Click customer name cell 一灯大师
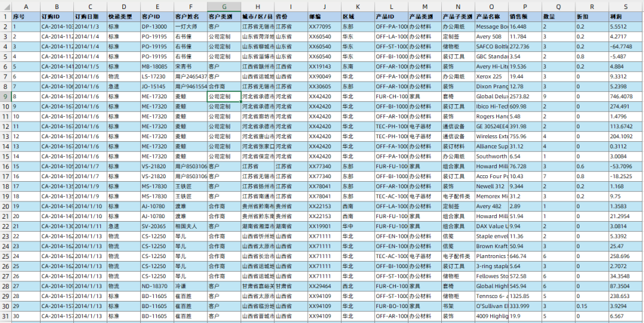Screen dimensions: 644x323 coord(191,27)
